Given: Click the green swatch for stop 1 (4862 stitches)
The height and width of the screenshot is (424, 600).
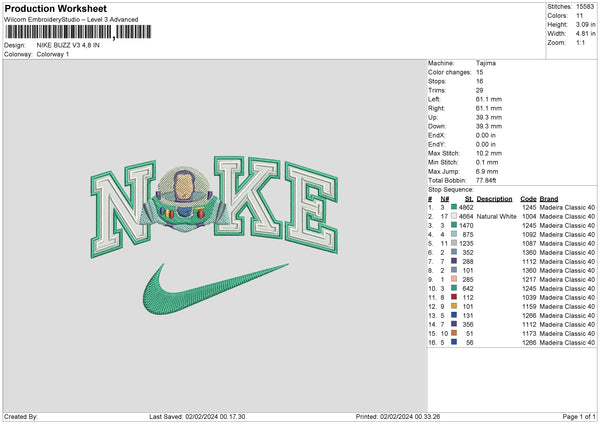Looking at the screenshot, I should pos(454,207).
